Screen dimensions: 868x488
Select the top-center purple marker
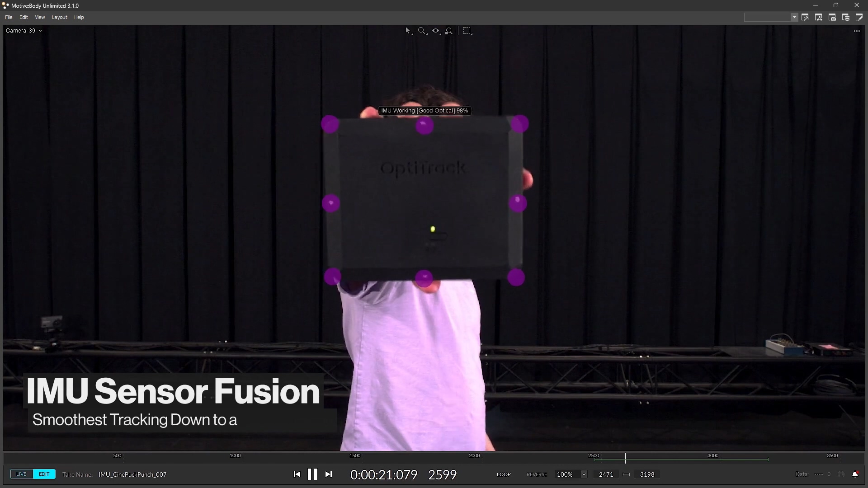[425, 126]
